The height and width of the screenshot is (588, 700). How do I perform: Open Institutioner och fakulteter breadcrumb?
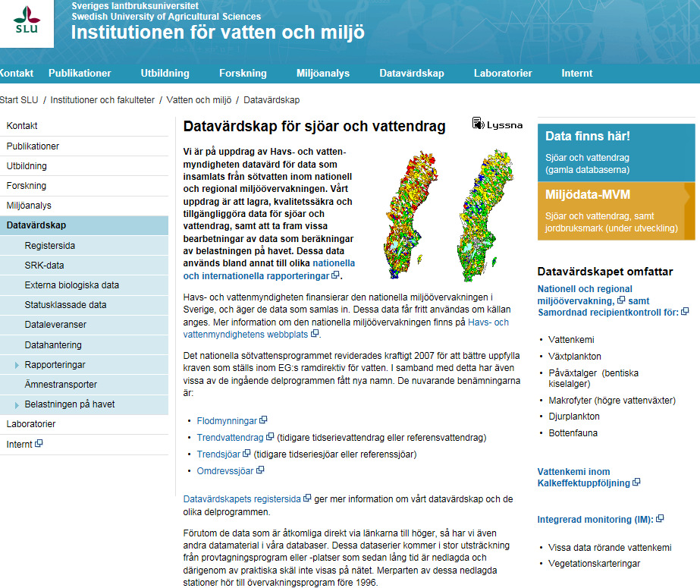coord(102,100)
